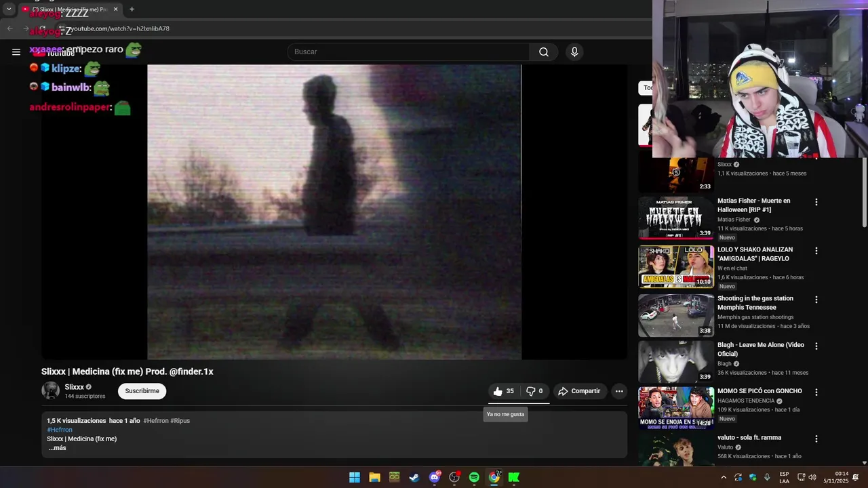Click the video title Slixxx | Medicina
This screenshot has width=868, height=488.
(x=127, y=371)
